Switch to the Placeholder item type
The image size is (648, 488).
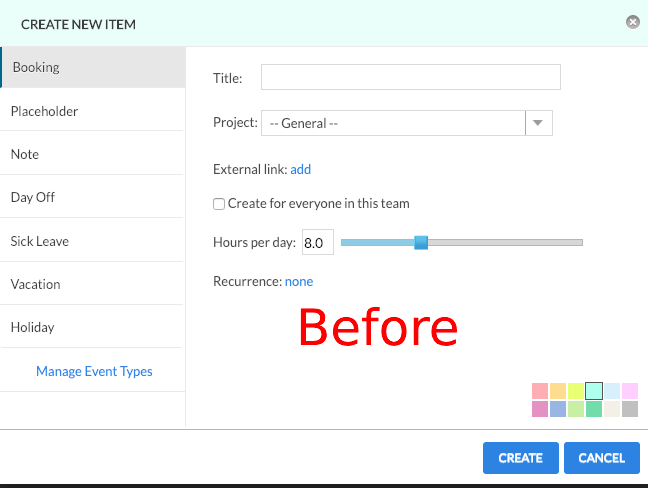tap(92, 111)
